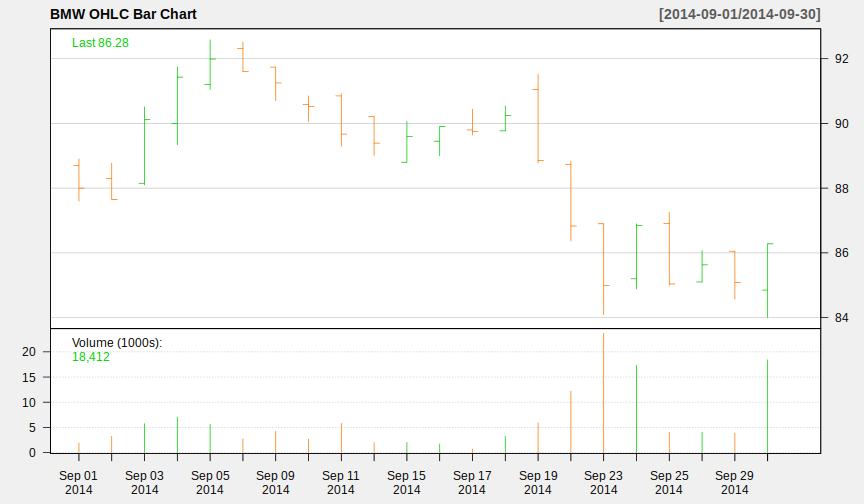Click the date range 2014-09-01/2014-09-30 label
The width and height of the screenshot is (864, 504).
[x=739, y=14]
